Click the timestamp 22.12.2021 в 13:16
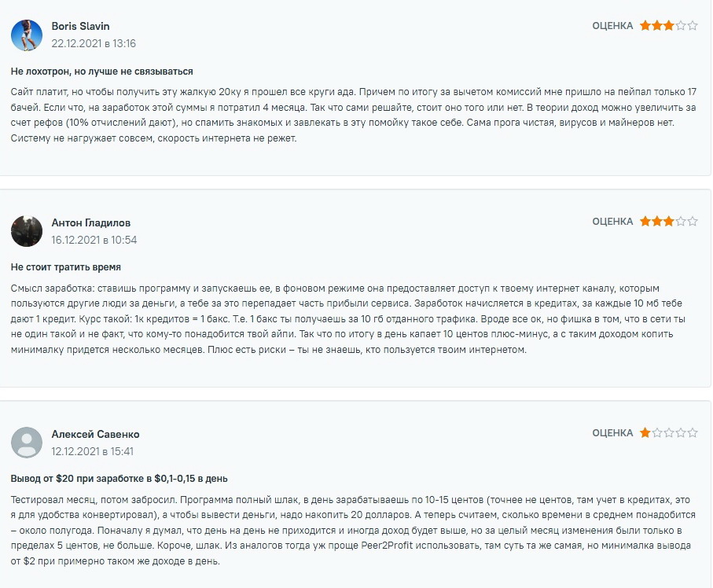This screenshot has height=588, width=713. 94,44
